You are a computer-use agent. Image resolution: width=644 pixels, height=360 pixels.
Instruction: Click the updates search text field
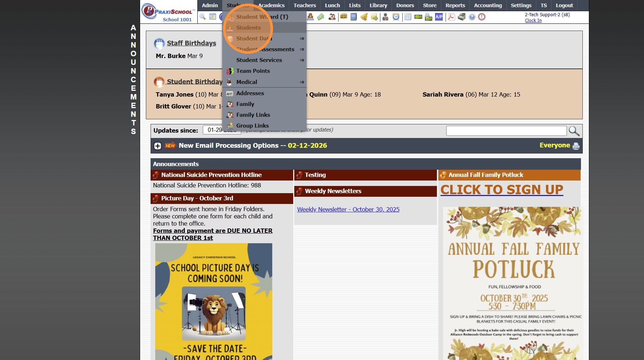click(x=506, y=131)
